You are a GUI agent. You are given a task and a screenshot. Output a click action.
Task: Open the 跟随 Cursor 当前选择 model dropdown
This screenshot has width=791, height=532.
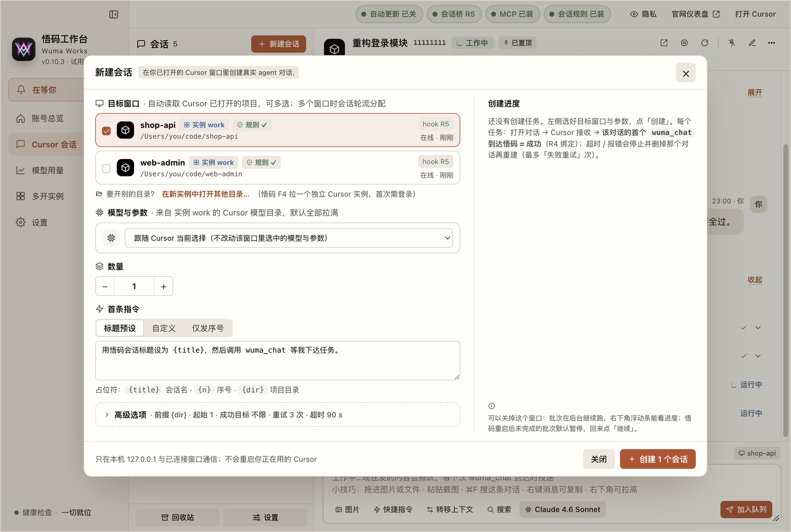tap(289, 238)
